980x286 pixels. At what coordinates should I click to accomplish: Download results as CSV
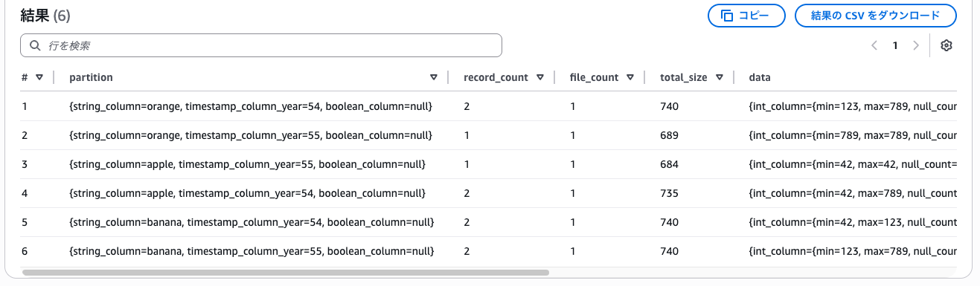click(876, 16)
